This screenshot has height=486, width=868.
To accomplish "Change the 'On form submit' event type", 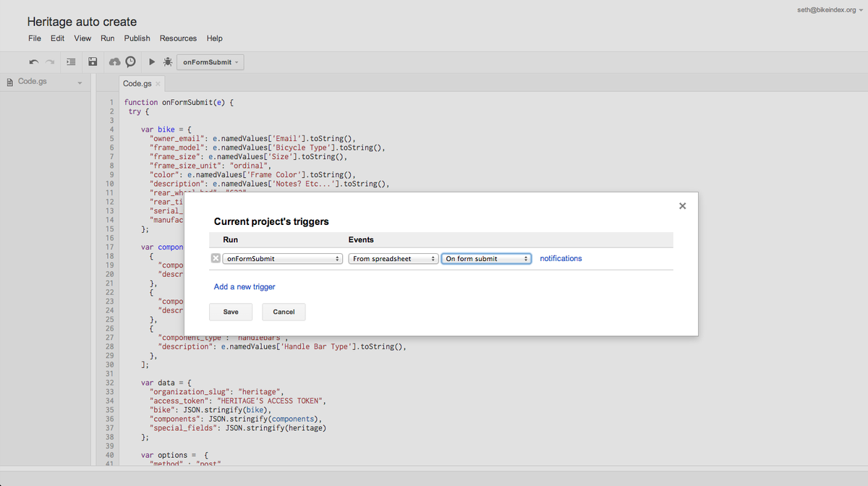I will pyautogui.click(x=486, y=257).
